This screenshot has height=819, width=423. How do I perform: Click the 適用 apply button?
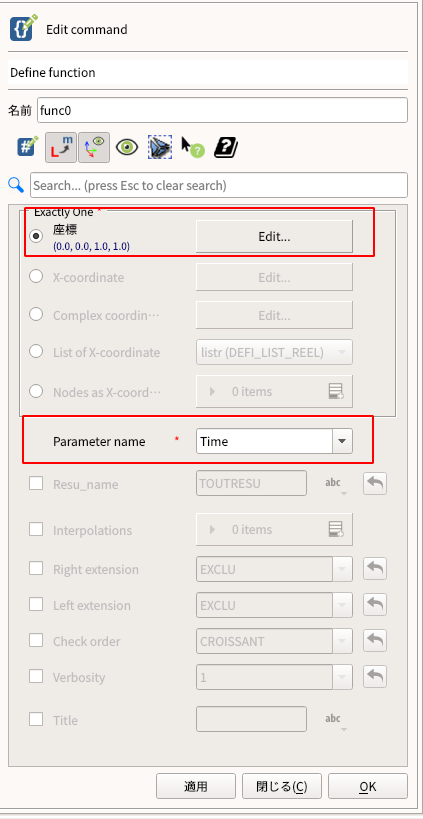(x=196, y=787)
